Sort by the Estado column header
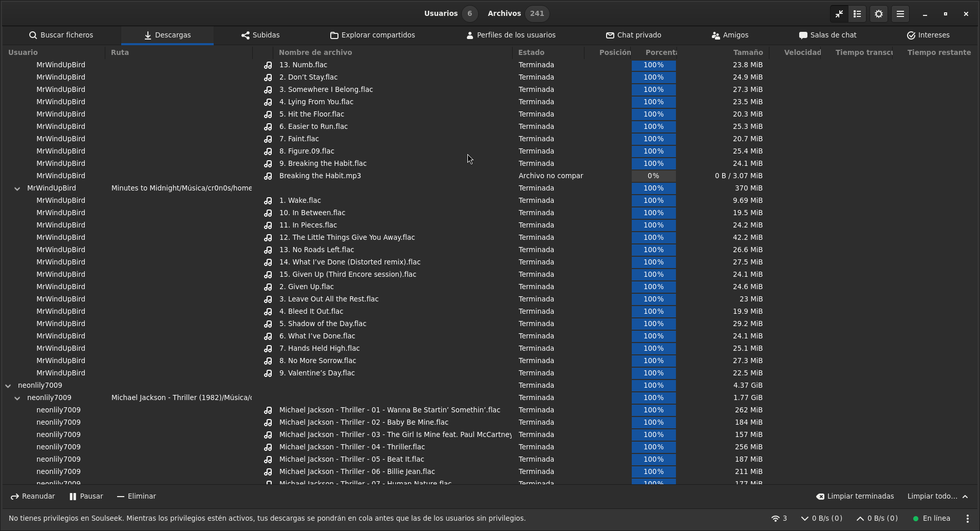 pyautogui.click(x=548, y=52)
